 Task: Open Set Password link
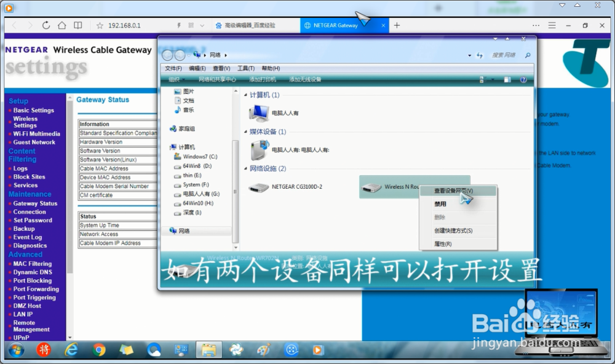[33, 221]
